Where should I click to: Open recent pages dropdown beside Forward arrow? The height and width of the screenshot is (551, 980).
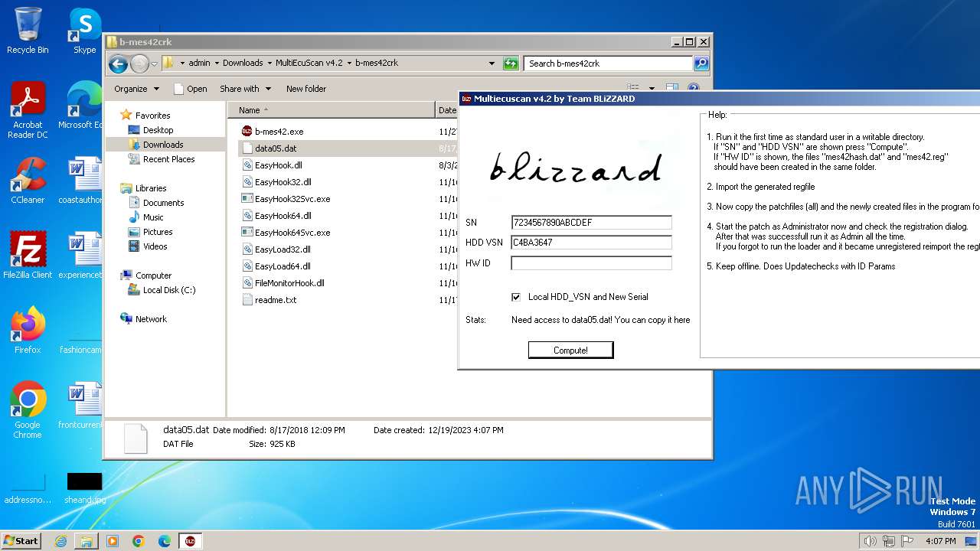tap(154, 64)
